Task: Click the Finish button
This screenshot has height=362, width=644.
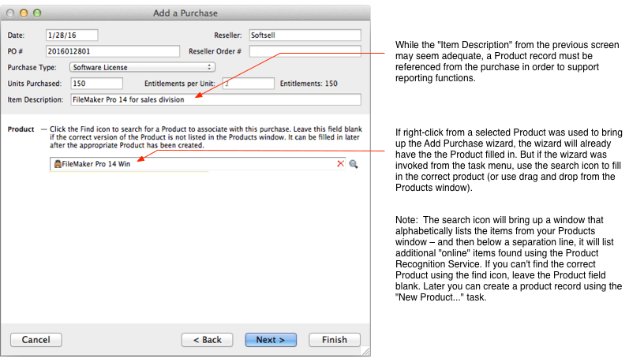Action: 335,339
